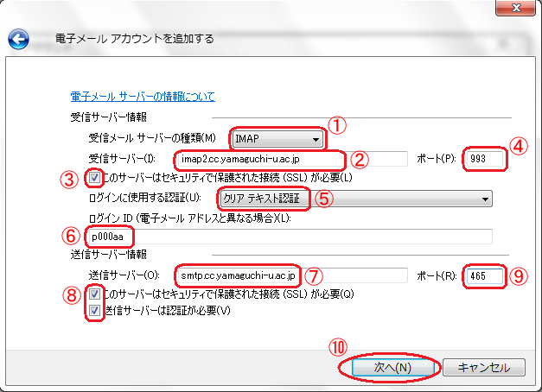
Task: Click the login ID field containing p000aa
Action: [290, 237]
